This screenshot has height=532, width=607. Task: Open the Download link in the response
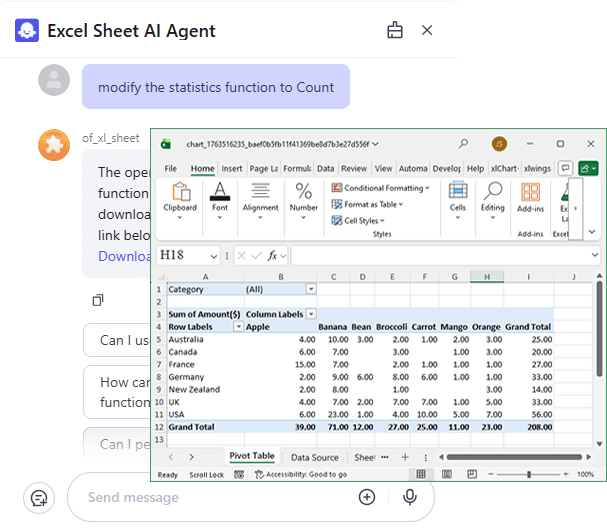pos(124,256)
